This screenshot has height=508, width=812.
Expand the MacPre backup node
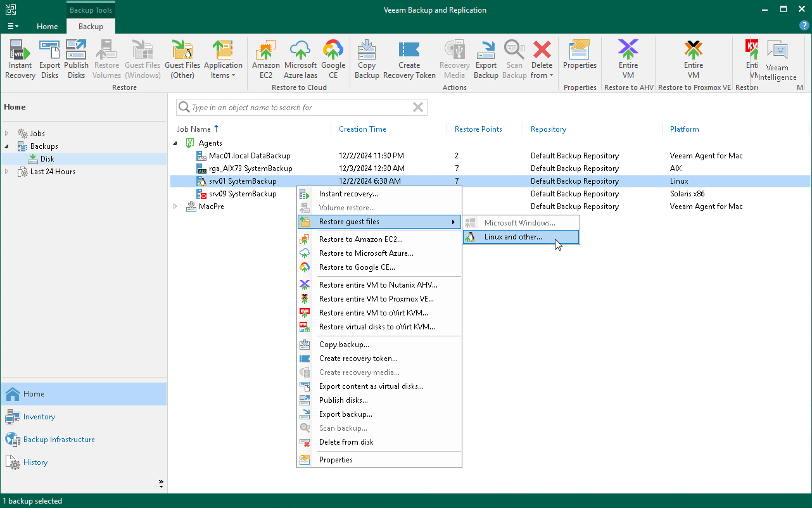click(175, 206)
